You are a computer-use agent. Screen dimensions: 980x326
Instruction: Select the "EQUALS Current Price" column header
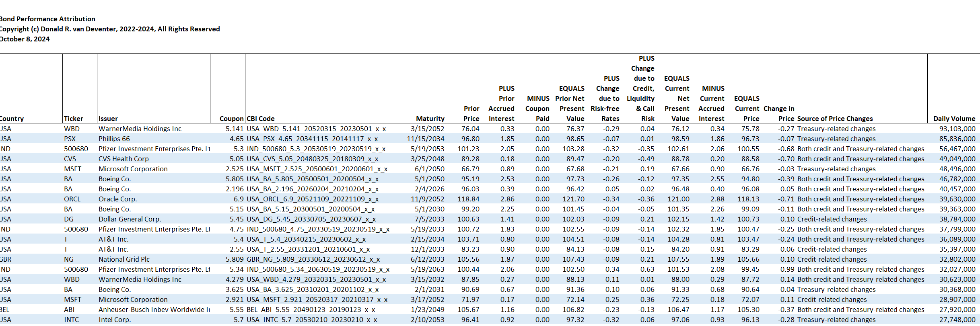pyautogui.click(x=747, y=109)
